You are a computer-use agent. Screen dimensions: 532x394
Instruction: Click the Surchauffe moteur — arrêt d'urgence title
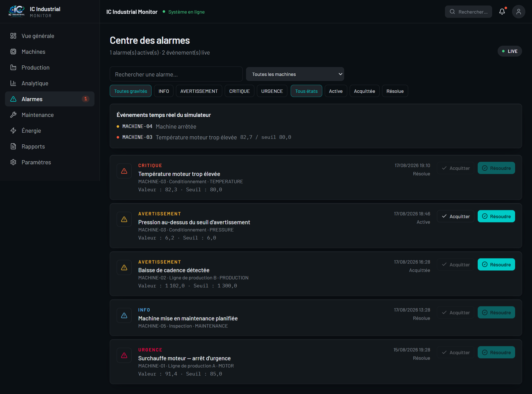(x=184, y=358)
